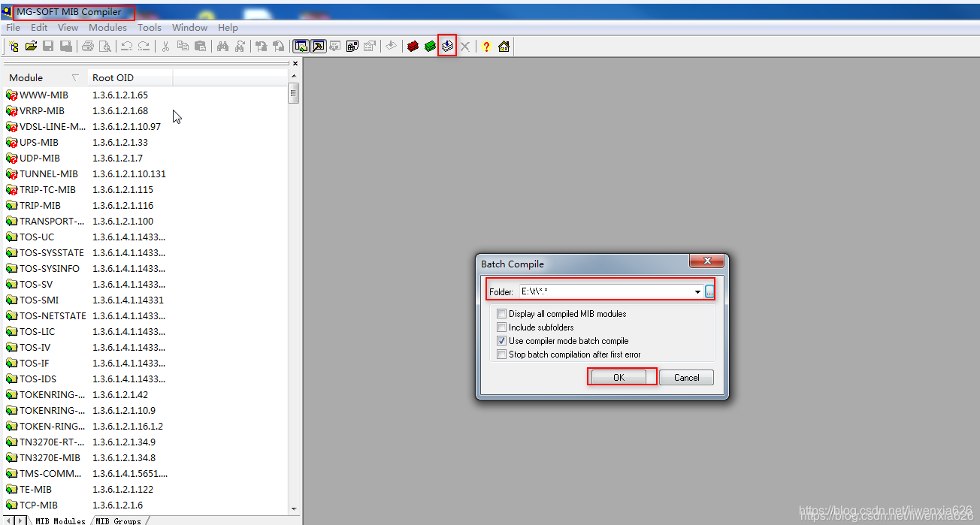Click the Paste clipboard icon
Viewport: 980px width, 525px height.
coord(200,47)
